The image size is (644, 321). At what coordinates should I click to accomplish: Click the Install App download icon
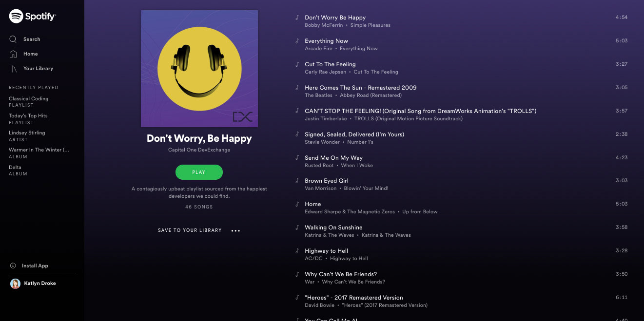pos(13,265)
